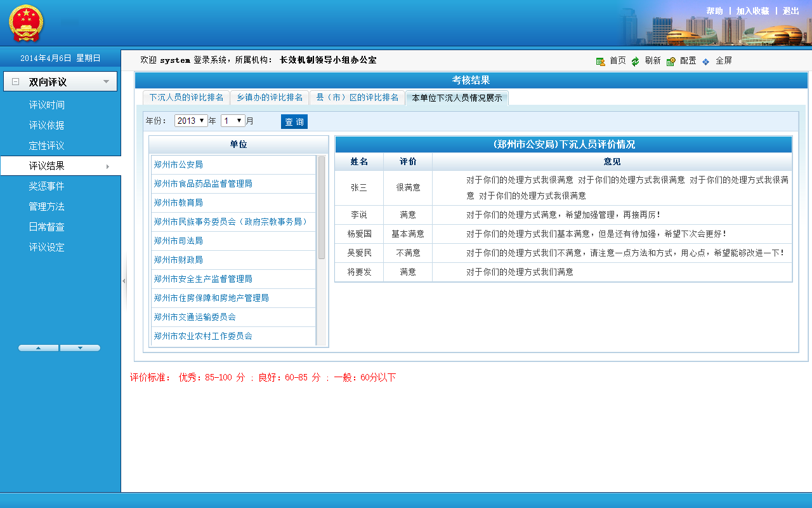Open 日常督查 in the sidebar

tap(47, 227)
